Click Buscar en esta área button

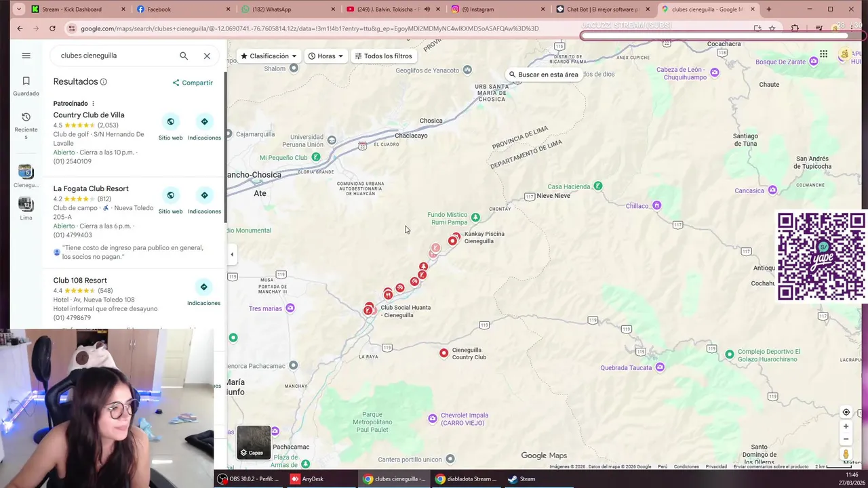(544, 75)
